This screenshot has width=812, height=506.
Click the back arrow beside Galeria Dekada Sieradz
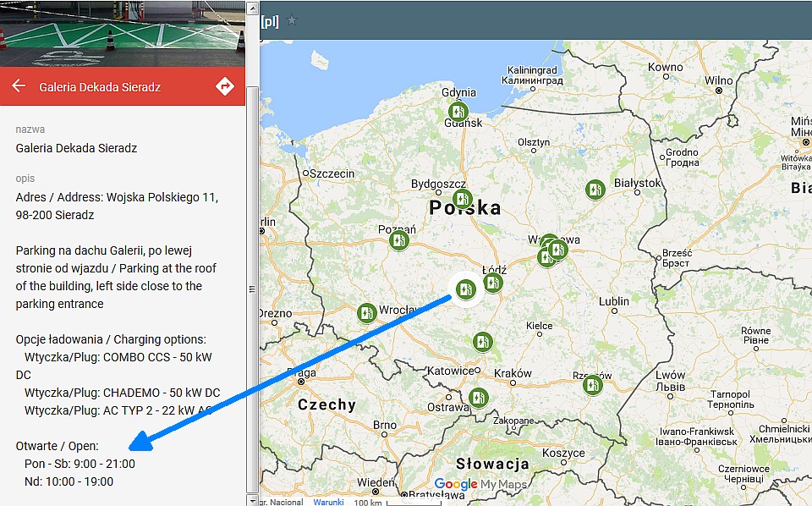(19, 85)
